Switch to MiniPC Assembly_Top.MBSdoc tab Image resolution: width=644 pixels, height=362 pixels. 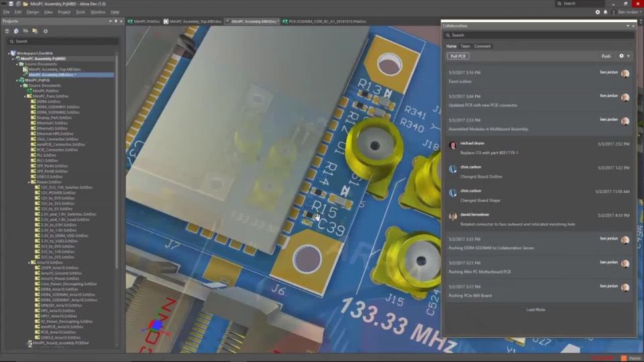coord(193,21)
